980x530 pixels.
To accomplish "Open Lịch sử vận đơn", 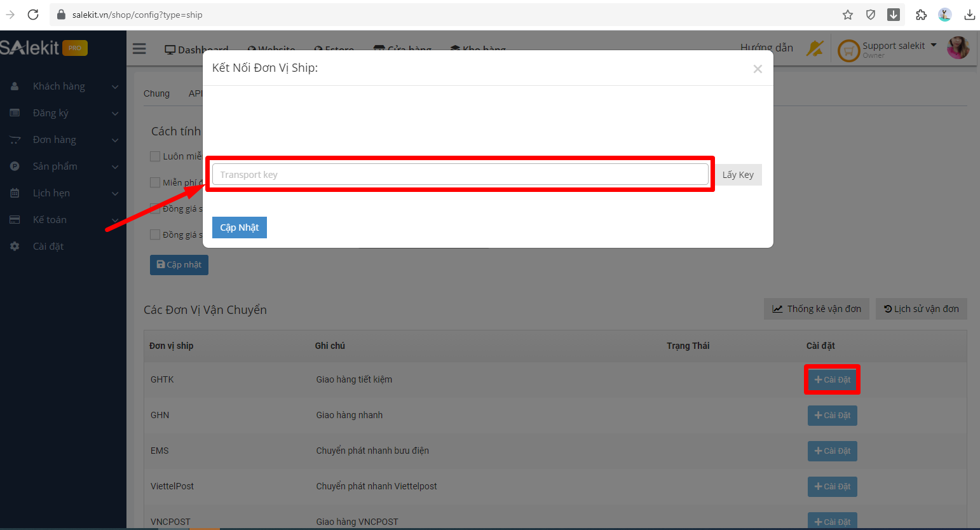I will [x=922, y=309].
